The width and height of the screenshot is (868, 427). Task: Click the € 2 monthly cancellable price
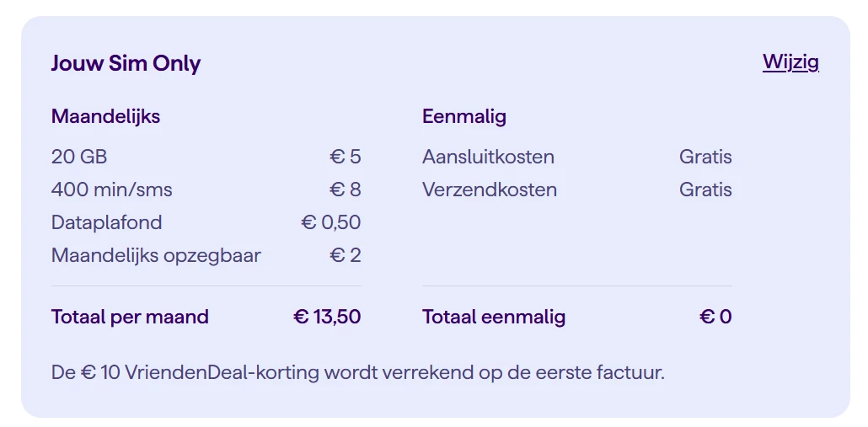[x=346, y=255]
